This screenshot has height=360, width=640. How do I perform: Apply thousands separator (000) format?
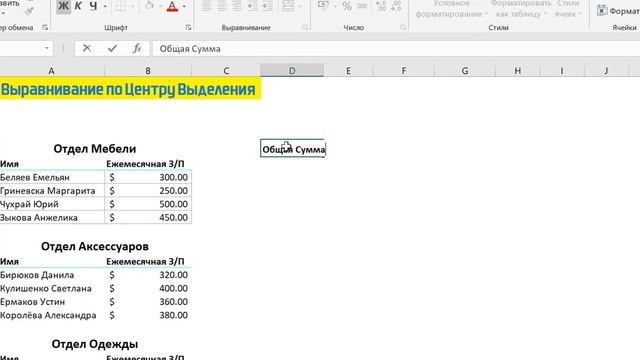(x=362, y=6)
